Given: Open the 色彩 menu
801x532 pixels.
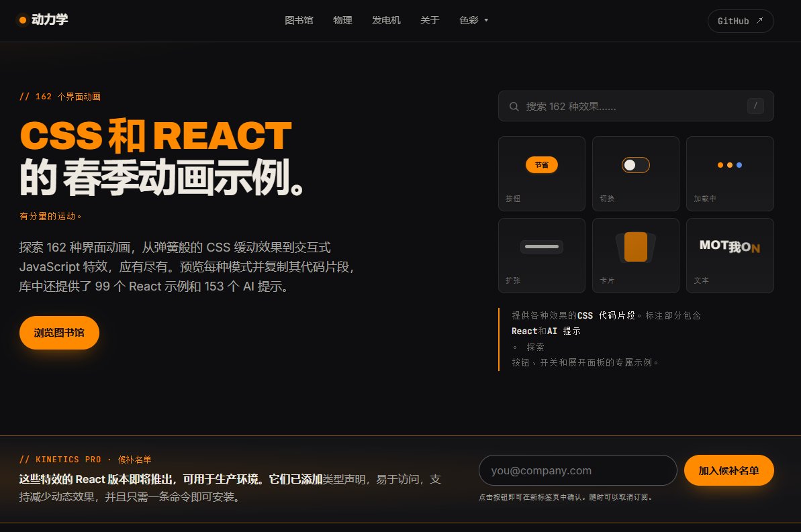Looking at the screenshot, I should click(x=473, y=20).
